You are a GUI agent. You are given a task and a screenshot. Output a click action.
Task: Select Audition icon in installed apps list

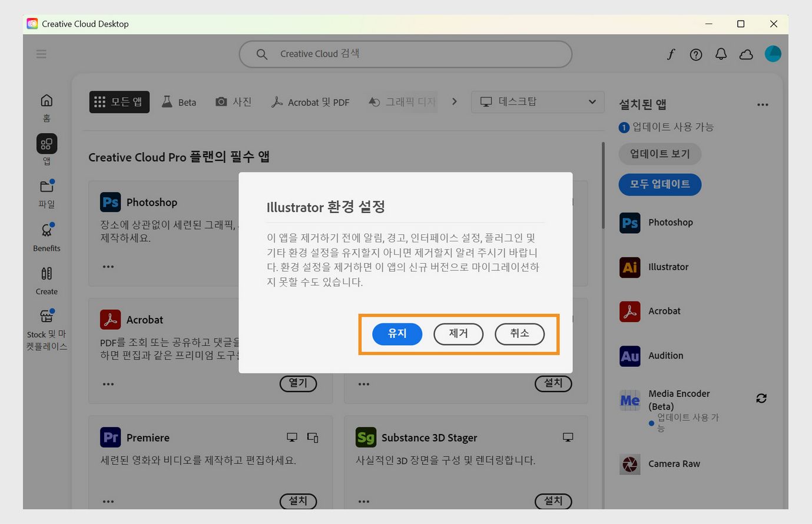630,356
